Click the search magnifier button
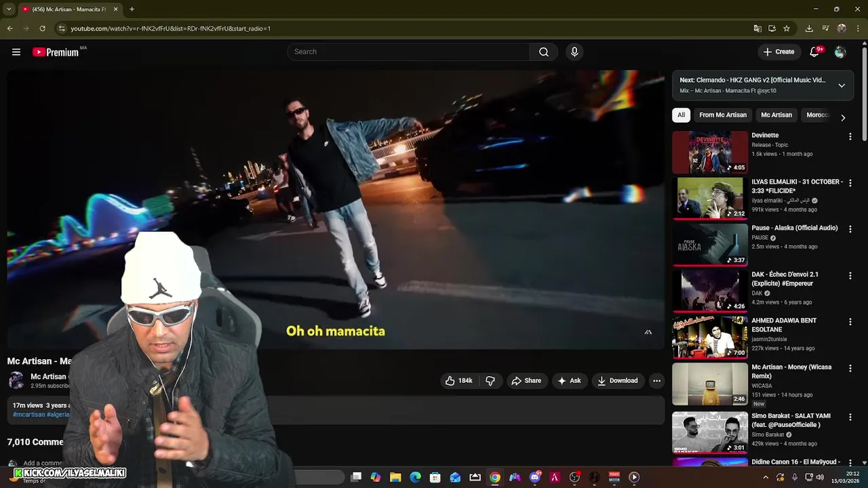Viewport: 868px width, 488px height. 544,52
